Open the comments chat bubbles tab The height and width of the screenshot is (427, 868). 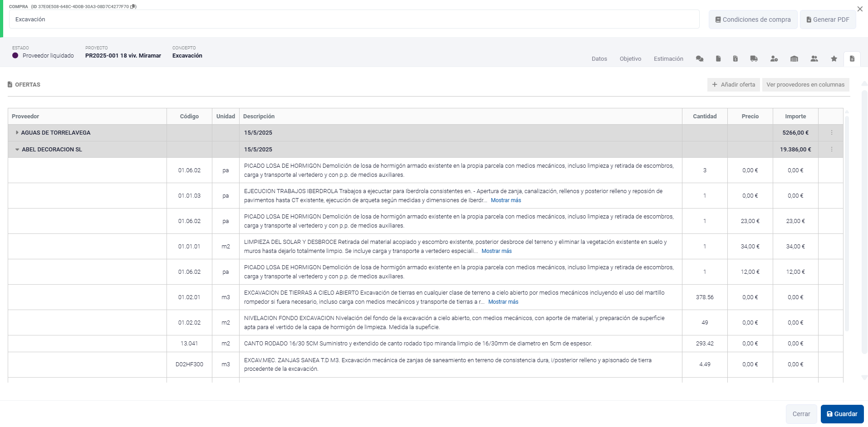click(x=700, y=59)
